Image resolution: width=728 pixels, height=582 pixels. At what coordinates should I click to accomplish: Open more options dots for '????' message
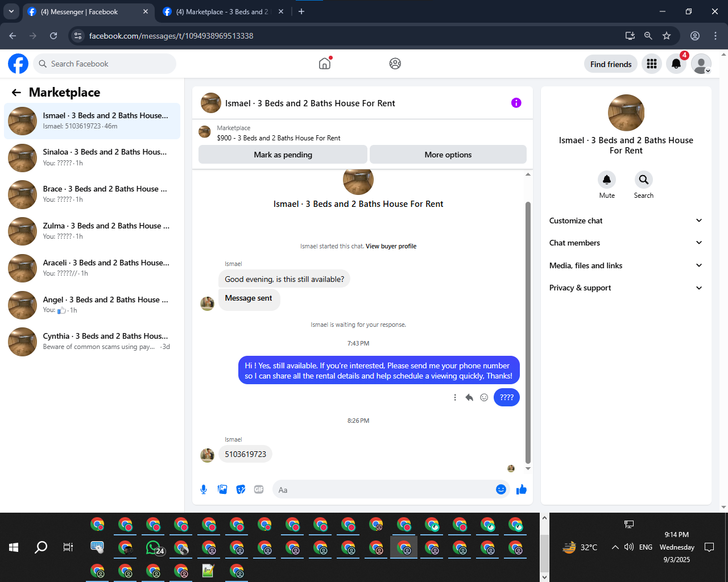click(x=455, y=397)
